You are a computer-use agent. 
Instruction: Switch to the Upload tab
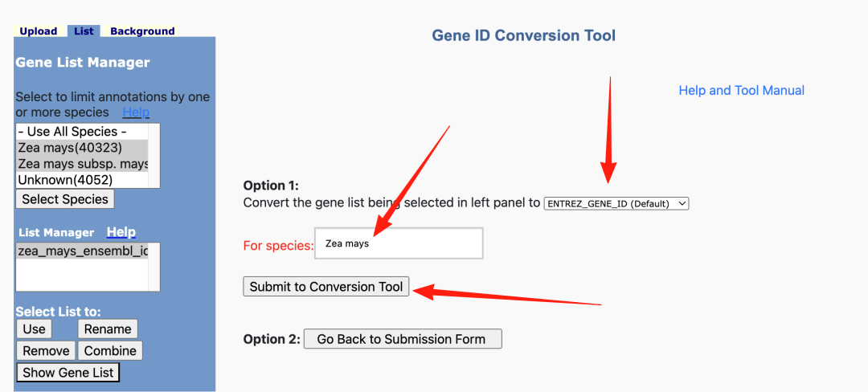[39, 31]
